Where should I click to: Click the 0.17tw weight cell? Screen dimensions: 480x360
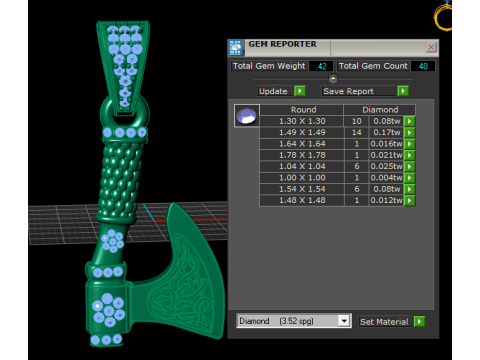point(386,133)
